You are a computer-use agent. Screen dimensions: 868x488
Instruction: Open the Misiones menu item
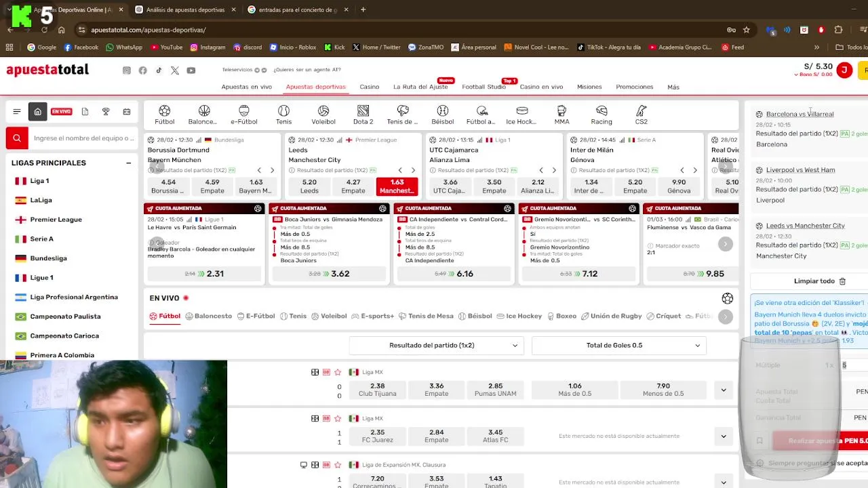tap(589, 87)
